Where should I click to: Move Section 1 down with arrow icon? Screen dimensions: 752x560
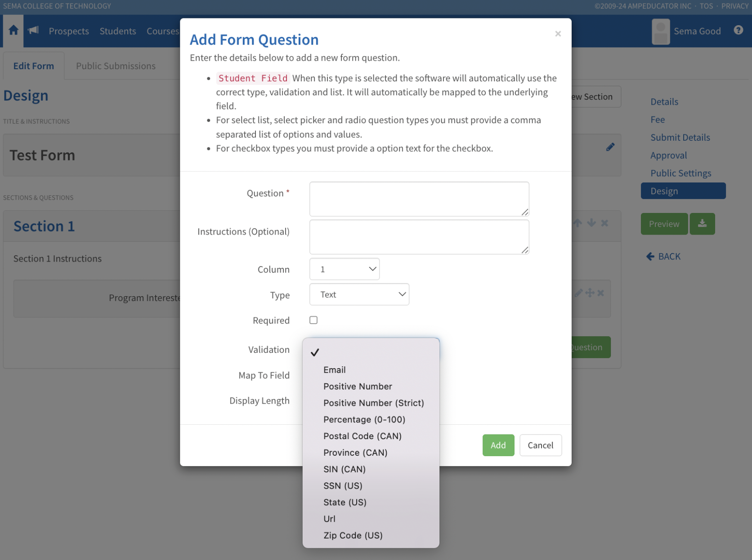591,223
